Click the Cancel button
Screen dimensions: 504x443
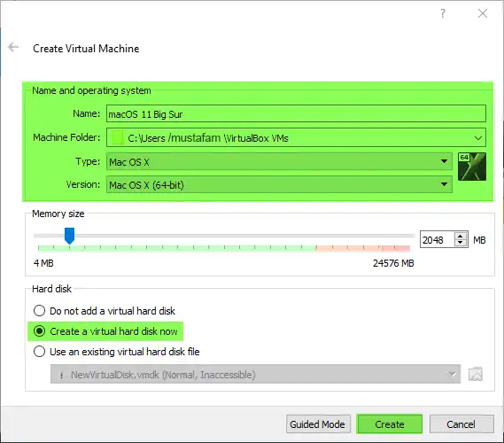point(461,424)
